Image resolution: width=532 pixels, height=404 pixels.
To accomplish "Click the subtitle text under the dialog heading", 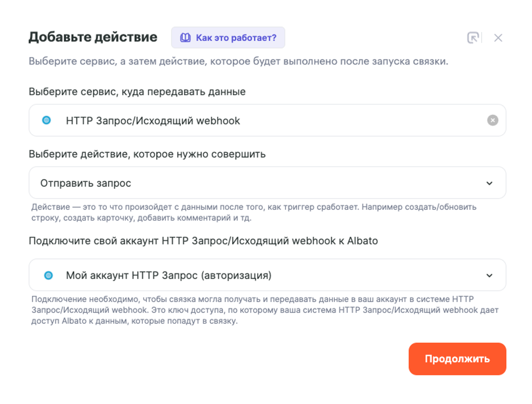I will [x=238, y=61].
